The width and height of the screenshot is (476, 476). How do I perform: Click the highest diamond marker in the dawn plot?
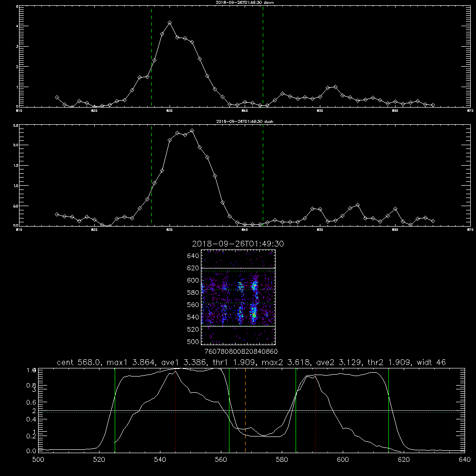(170, 23)
